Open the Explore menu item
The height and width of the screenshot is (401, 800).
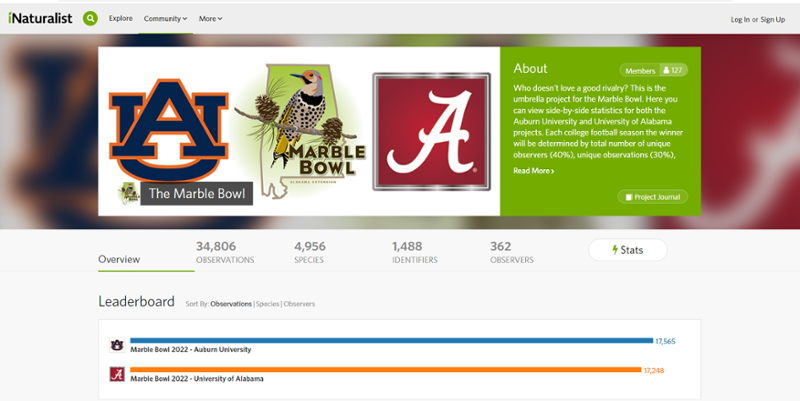pos(121,19)
